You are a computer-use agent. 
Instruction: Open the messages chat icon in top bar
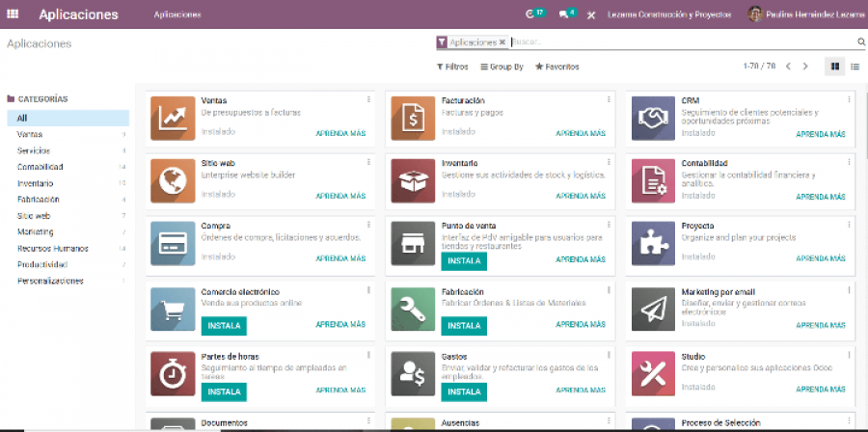tap(564, 14)
